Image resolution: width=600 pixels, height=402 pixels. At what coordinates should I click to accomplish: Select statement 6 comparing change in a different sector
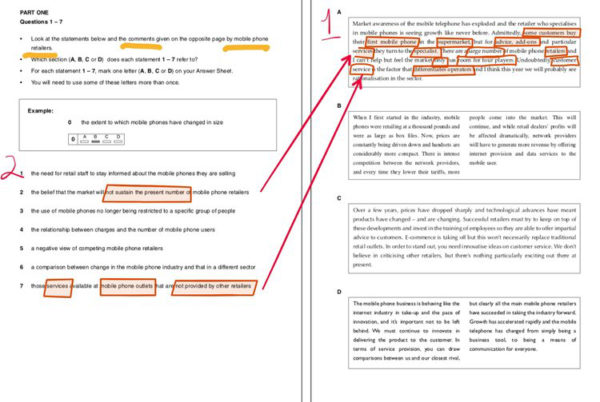click(143, 267)
